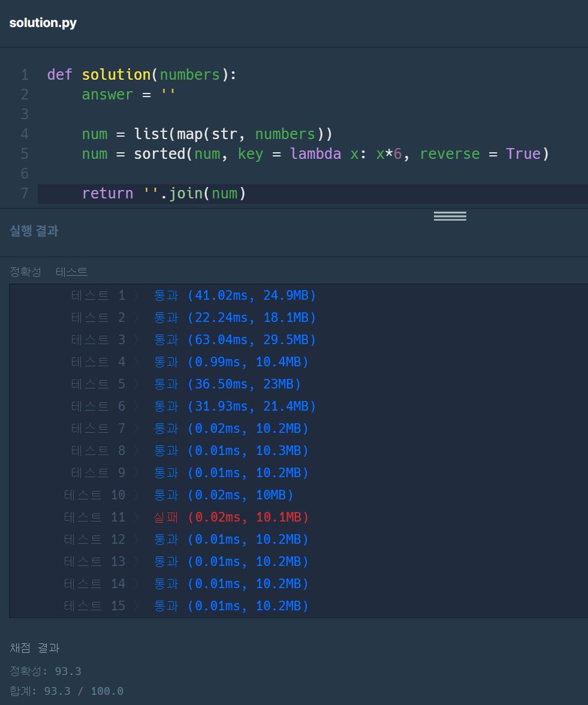This screenshot has width=588, height=705.
Task: Click the panel resize handle bars
Action: 450,216
